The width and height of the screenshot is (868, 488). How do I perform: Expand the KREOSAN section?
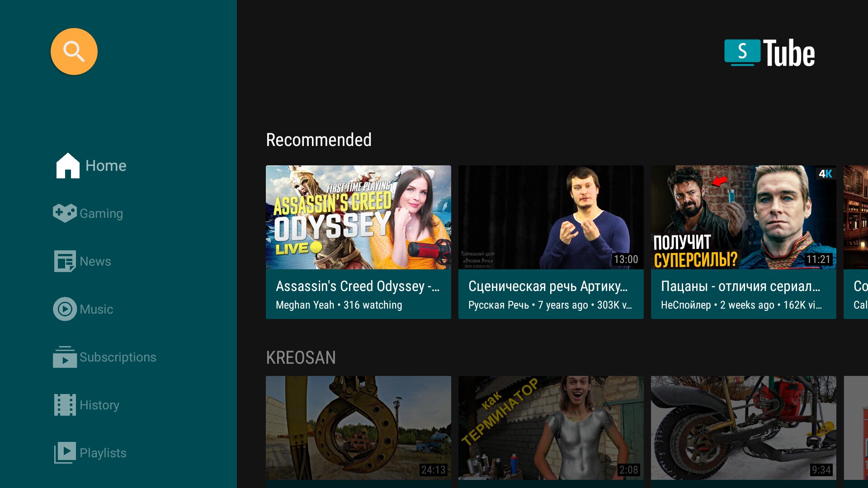coord(302,357)
